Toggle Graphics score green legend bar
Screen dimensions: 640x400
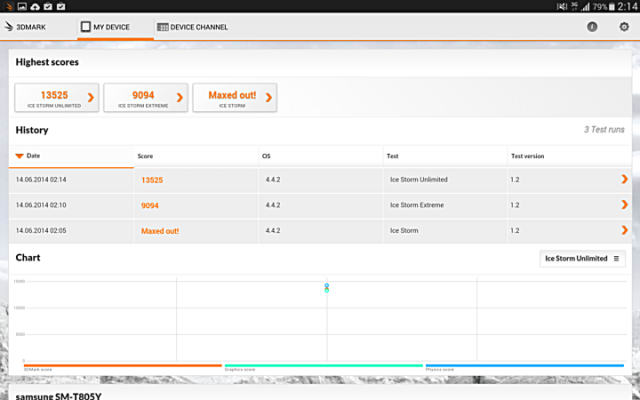click(324, 366)
